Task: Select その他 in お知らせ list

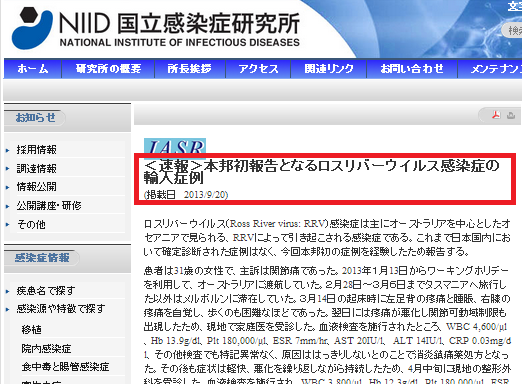Action: tap(31, 224)
